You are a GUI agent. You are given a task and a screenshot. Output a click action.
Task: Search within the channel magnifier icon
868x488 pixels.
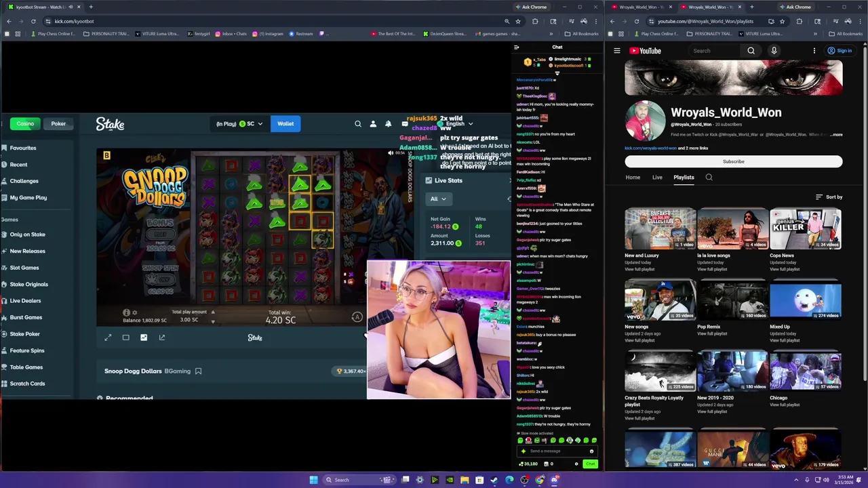(709, 178)
